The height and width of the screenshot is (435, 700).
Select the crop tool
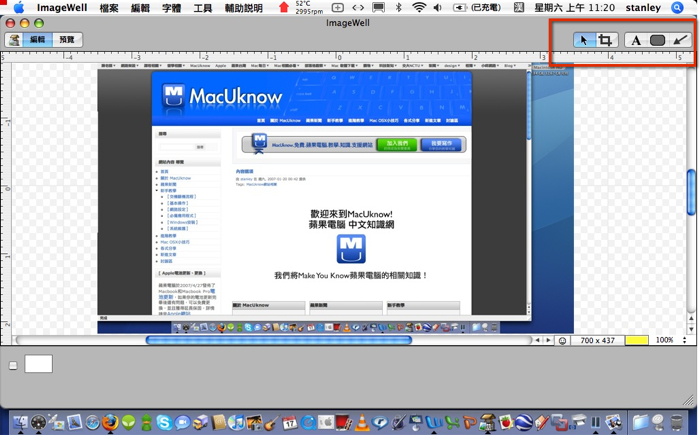click(x=605, y=40)
